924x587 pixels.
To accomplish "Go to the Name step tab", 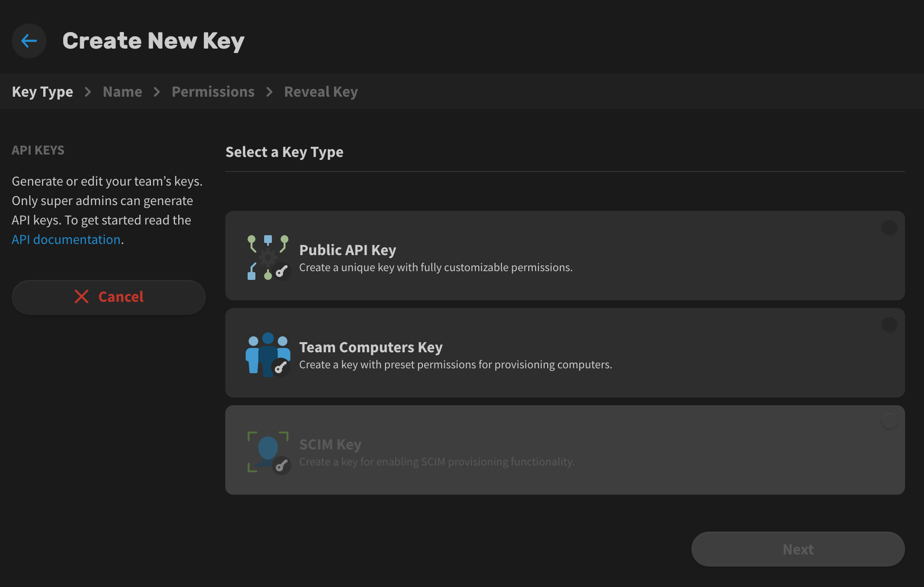I will coord(122,92).
